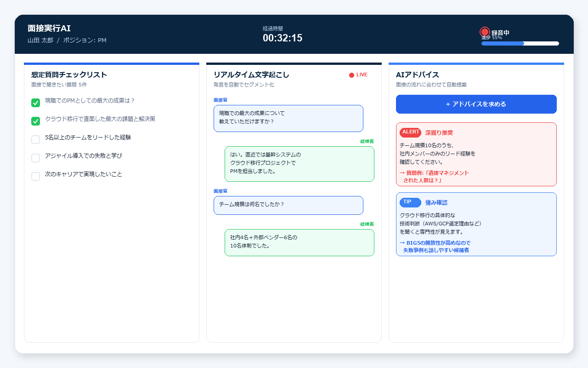Click the + アドバイスを求める button
Image resolution: width=588 pixels, height=368 pixels.
(x=476, y=104)
